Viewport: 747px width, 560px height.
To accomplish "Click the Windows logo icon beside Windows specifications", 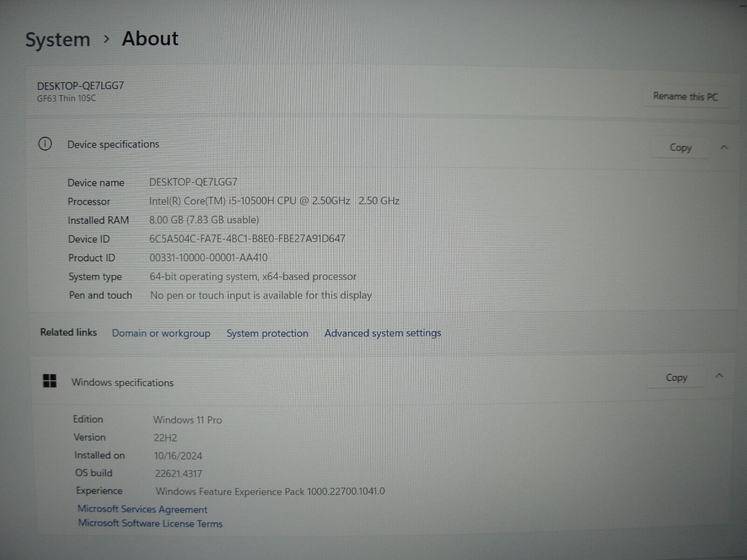I will (x=49, y=381).
